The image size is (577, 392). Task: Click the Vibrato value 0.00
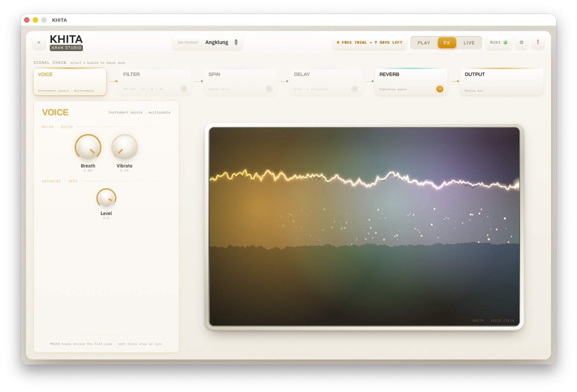(124, 170)
